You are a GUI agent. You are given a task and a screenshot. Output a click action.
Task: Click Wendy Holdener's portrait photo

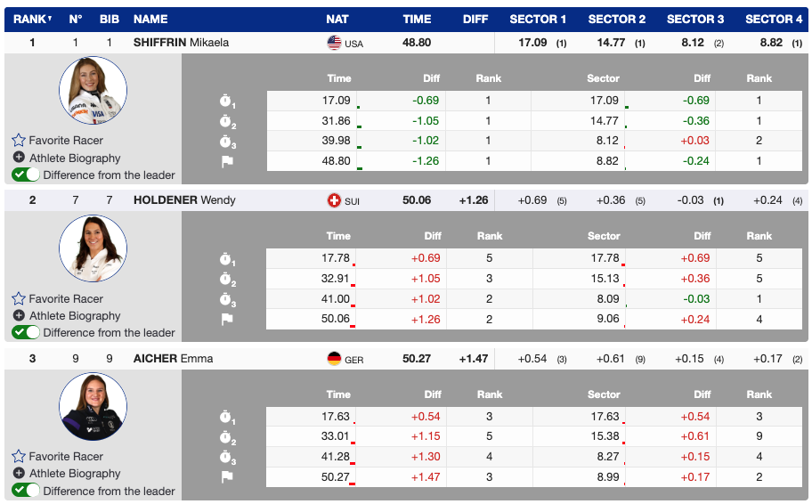pos(93,248)
